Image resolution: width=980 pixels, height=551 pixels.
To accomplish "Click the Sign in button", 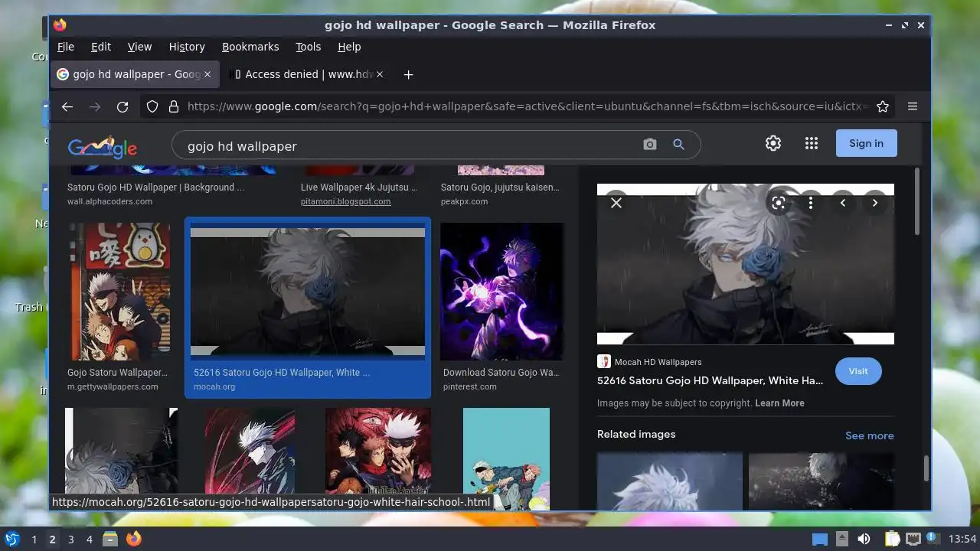I will coord(866,143).
